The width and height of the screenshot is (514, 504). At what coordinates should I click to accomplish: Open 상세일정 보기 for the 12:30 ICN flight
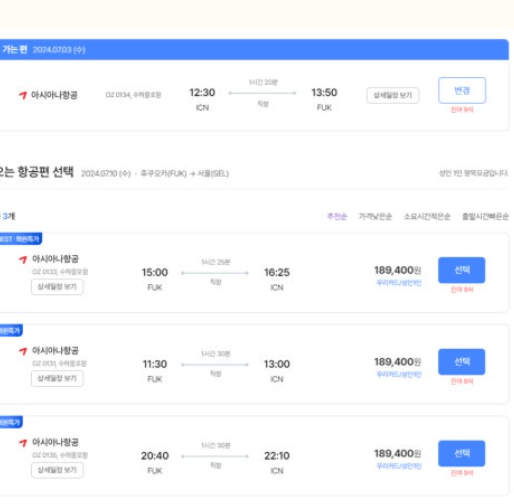pyautogui.click(x=393, y=95)
